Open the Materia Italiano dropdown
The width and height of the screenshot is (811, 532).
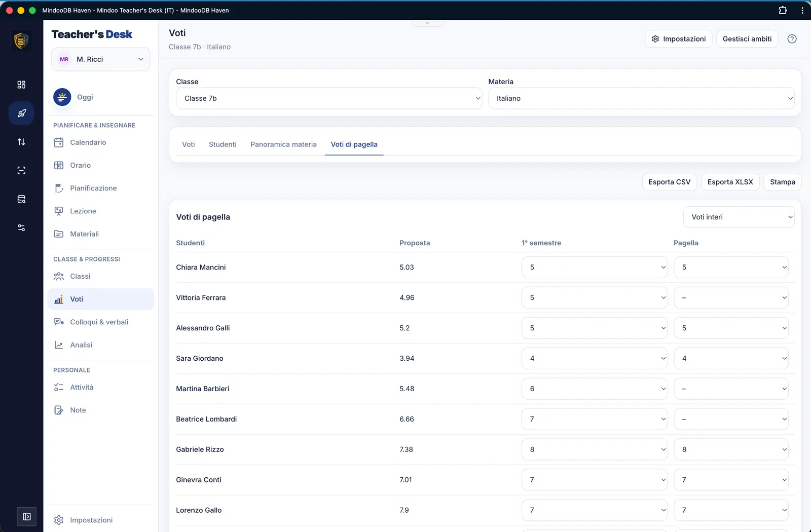(x=641, y=98)
